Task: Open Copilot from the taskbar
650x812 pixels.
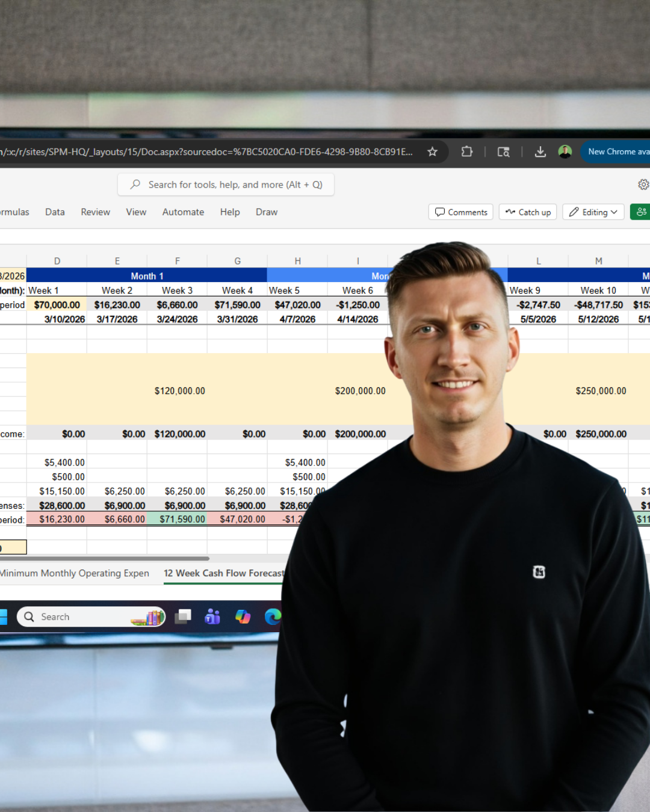Action: pos(243,617)
